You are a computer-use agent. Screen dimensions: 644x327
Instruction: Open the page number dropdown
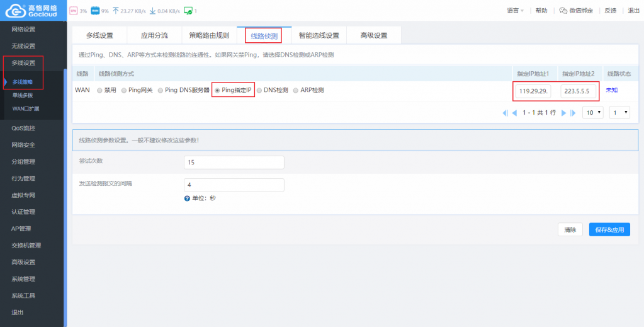(619, 113)
